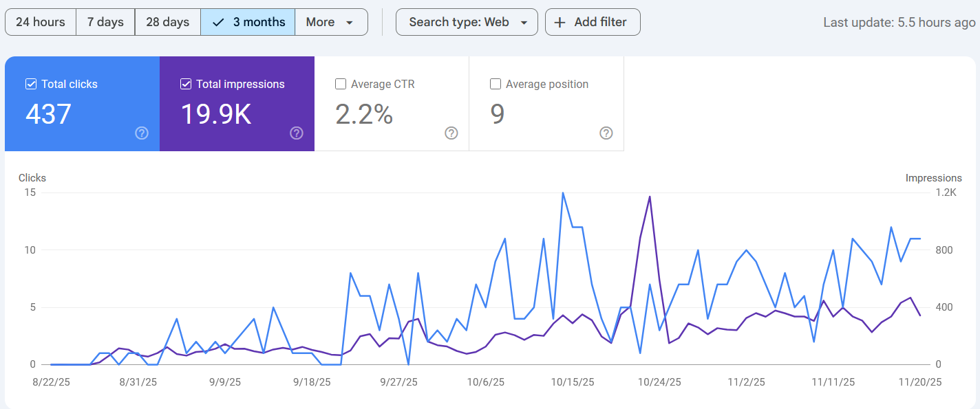Click the Last update: 5.5 hours ago text
Screen dimensions: 980x409
point(899,22)
